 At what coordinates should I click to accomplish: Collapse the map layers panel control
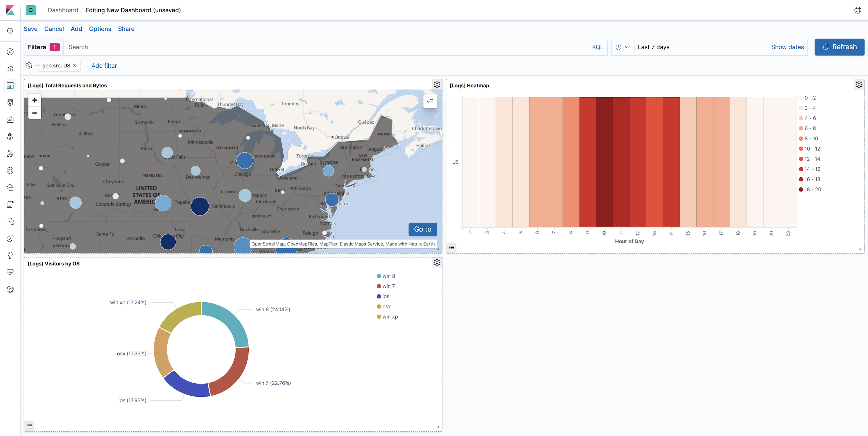(x=430, y=101)
